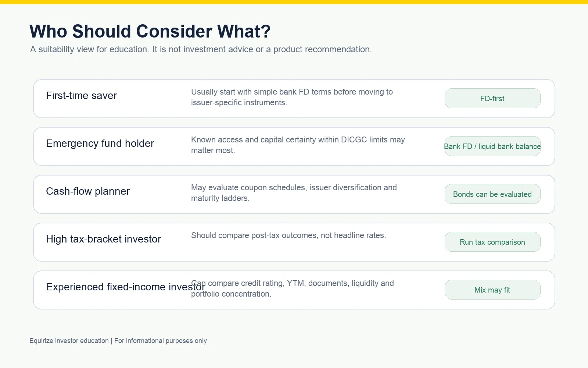The height and width of the screenshot is (368, 588).
Task: Click the post-tax outcomes description text
Action: [288, 236]
